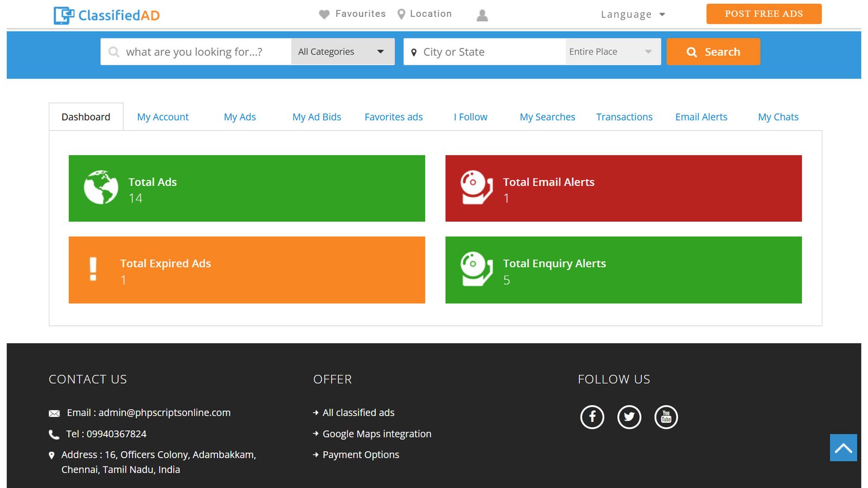Open the All classified ads link
The width and height of the screenshot is (868, 488).
(x=359, y=413)
